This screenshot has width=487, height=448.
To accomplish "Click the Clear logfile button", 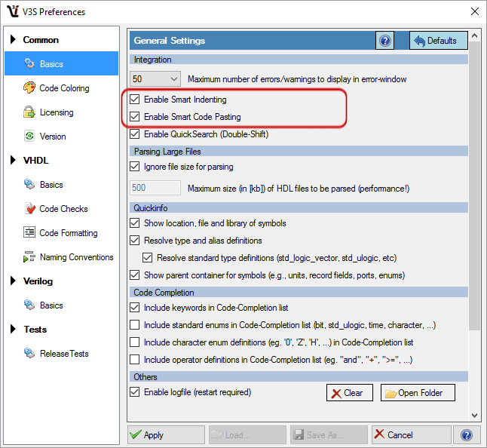I will (x=349, y=393).
